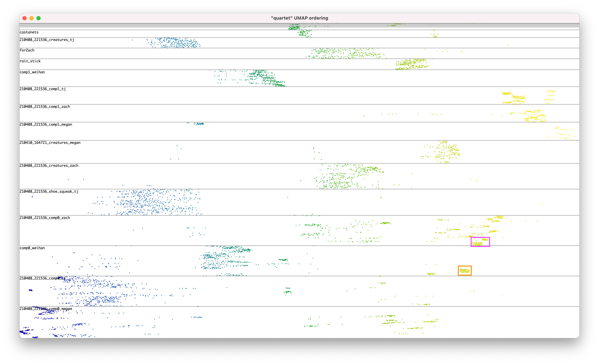599x364 pixels.
Task: Click the green fullscreen window button
Action: pyautogui.click(x=38, y=18)
